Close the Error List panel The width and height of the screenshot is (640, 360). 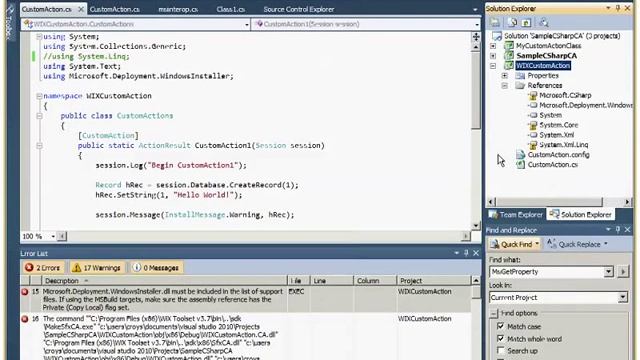tap(476, 253)
